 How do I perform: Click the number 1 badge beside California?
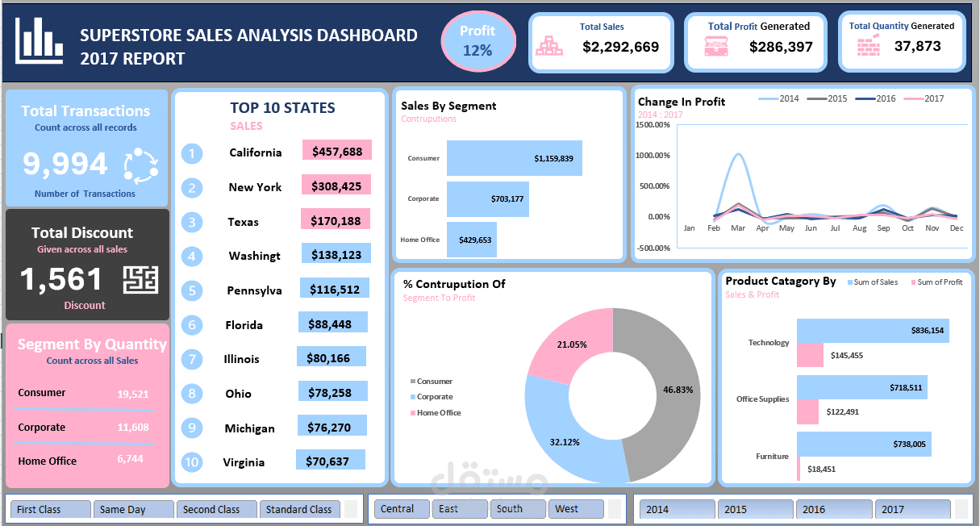pos(192,153)
